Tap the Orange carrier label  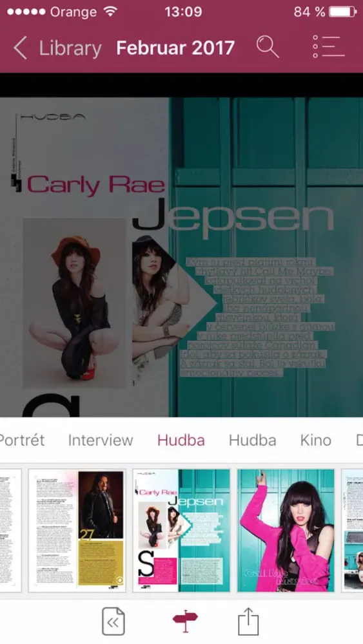click(74, 12)
